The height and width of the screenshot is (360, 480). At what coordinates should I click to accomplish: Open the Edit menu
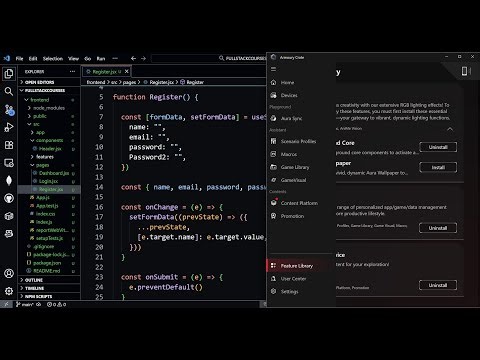[x=33, y=59]
